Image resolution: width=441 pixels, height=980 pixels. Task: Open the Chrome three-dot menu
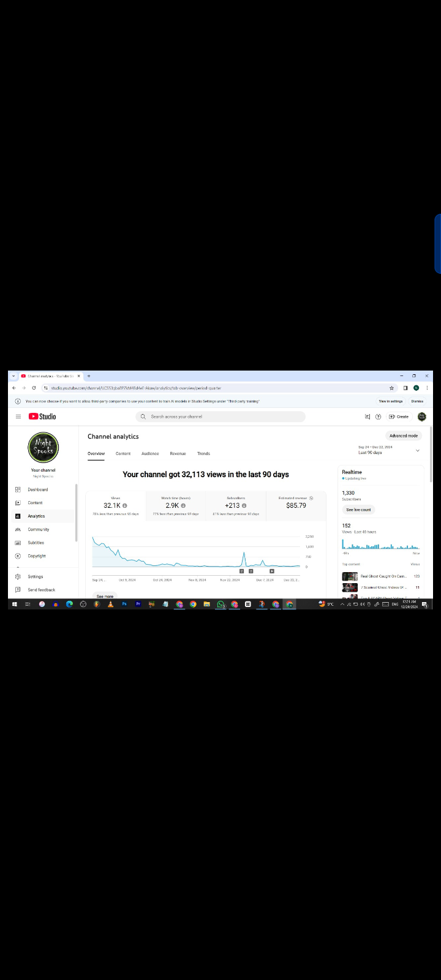(427, 388)
